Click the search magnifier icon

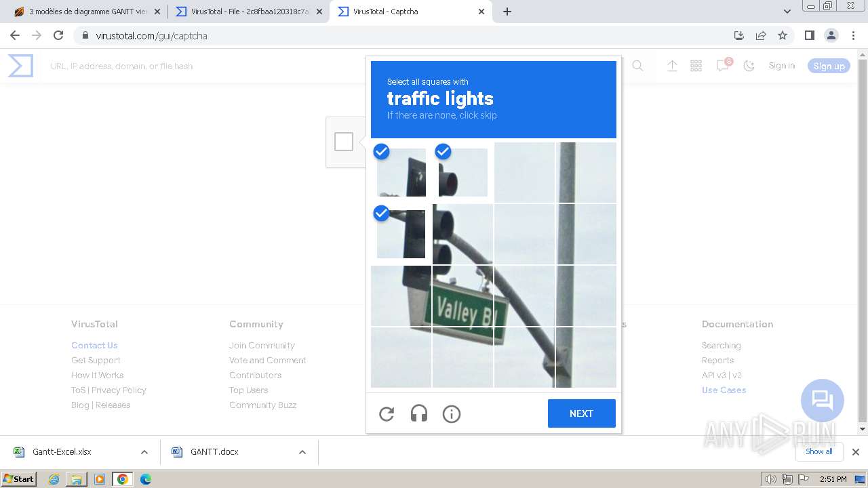637,66
